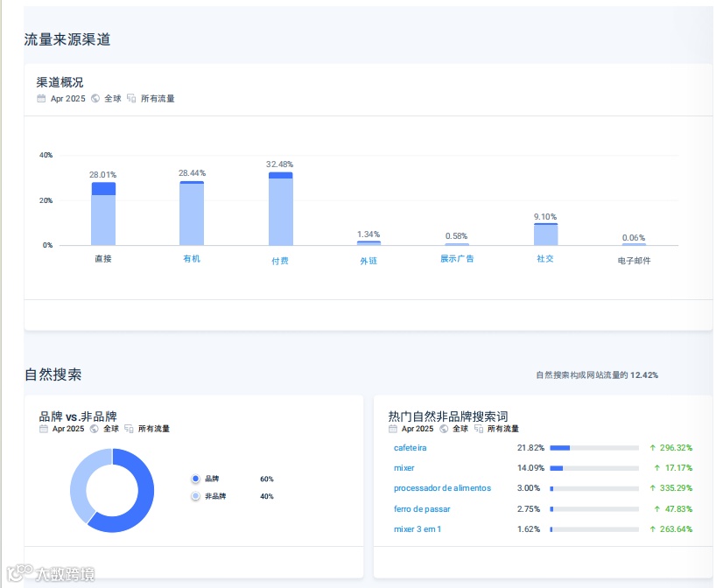The image size is (723, 588).
Task: Click calendar icon in 品牌 vs.非品牌 card
Action: point(44,429)
